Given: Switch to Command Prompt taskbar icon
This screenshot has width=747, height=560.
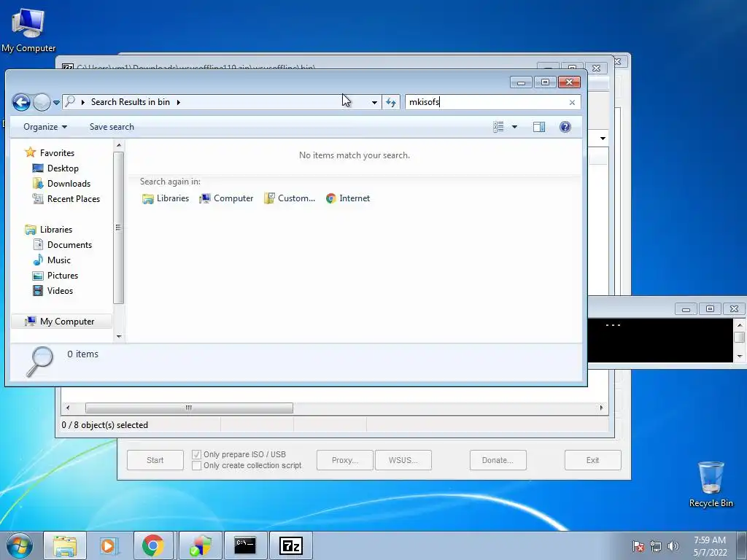Looking at the screenshot, I should tap(245, 545).
